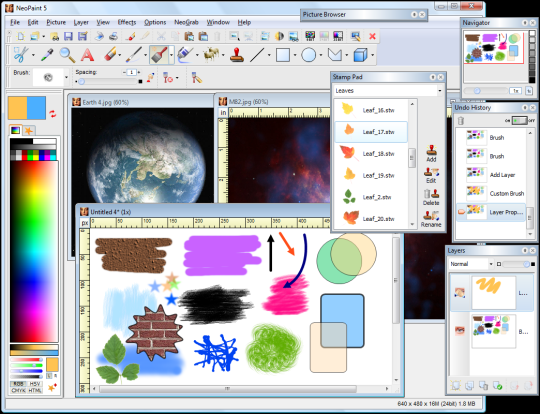Open the Picture menu
The image size is (540, 414).
pyautogui.click(x=56, y=22)
